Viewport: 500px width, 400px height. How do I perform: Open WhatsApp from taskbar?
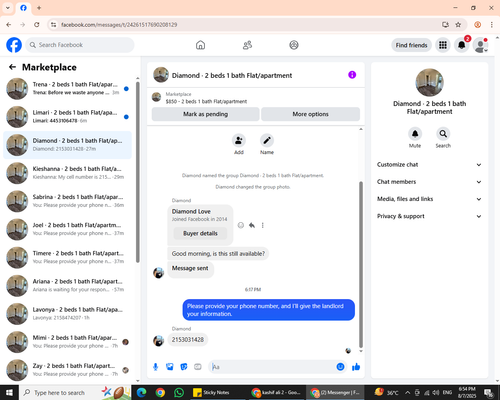179,393
